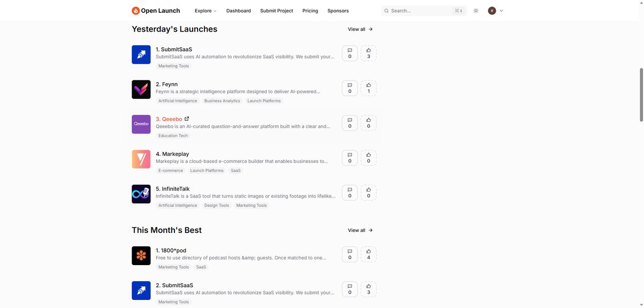
Task: Select the Design Tools tag
Action: click(x=217, y=206)
